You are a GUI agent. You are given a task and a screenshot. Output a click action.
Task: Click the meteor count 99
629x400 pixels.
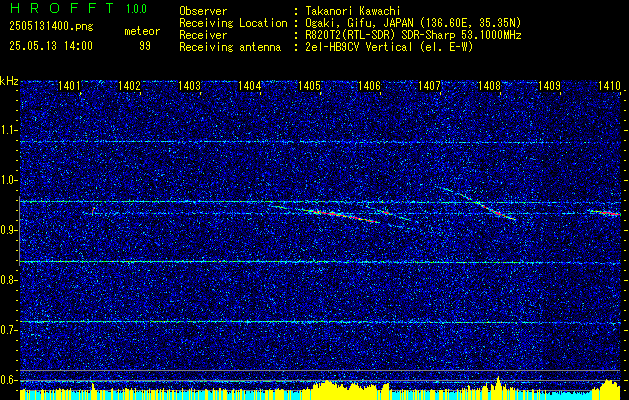[x=145, y=46]
